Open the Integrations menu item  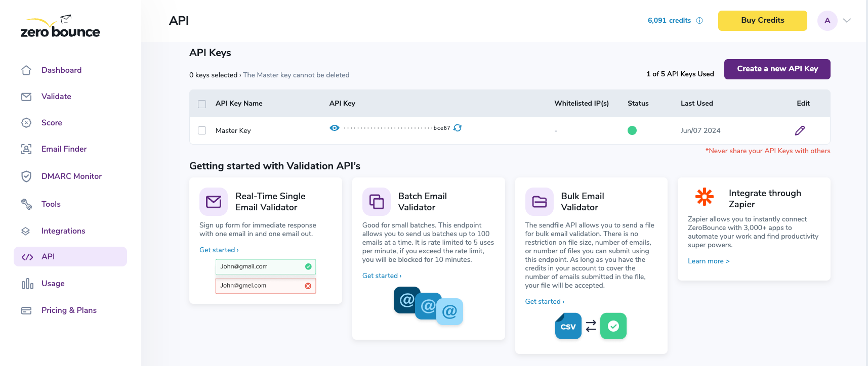coord(63,231)
